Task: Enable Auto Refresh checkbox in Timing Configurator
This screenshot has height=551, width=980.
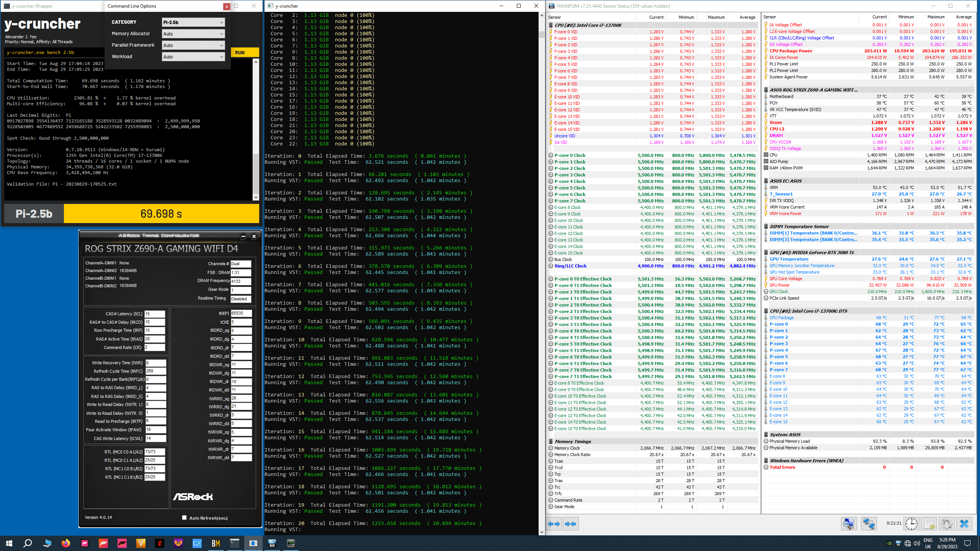Action: click(x=184, y=518)
